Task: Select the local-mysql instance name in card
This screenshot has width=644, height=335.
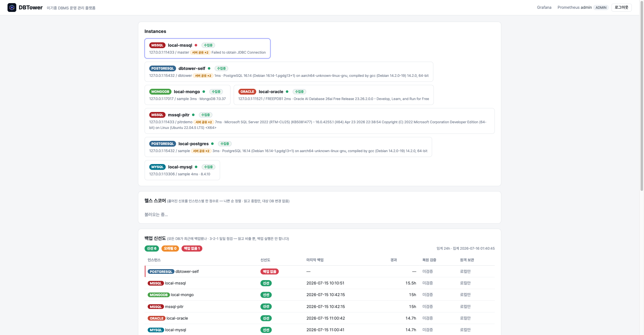Action: tap(180, 167)
